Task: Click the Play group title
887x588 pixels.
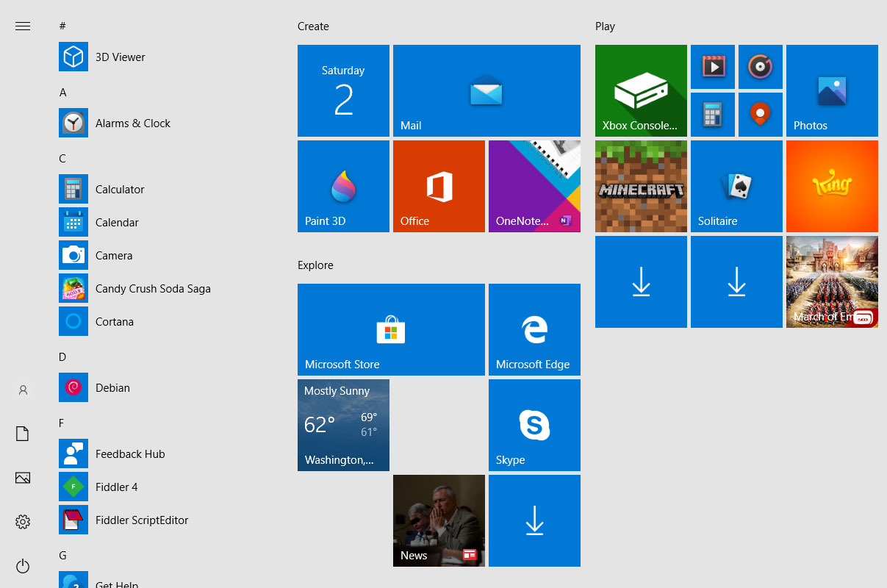Action: 605,26
